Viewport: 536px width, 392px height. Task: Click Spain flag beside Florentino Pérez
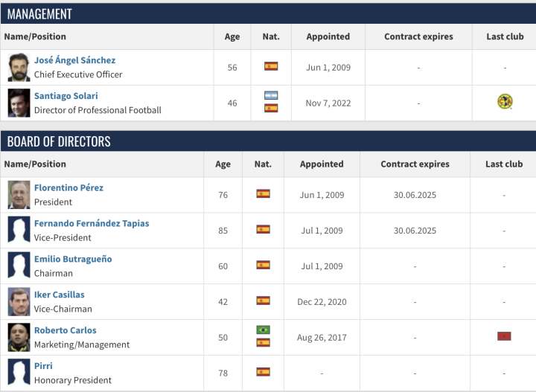tap(263, 193)
